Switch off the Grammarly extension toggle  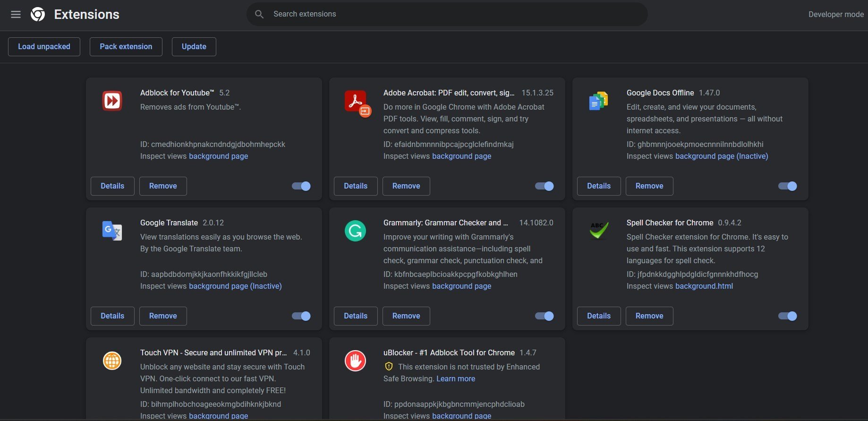(x=545, y=316)
